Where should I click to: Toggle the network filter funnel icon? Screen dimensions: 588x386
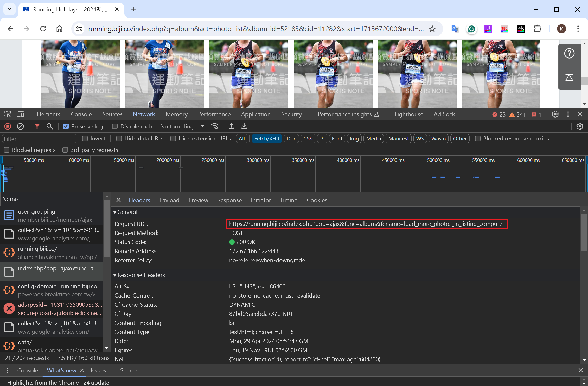[37, 126]
